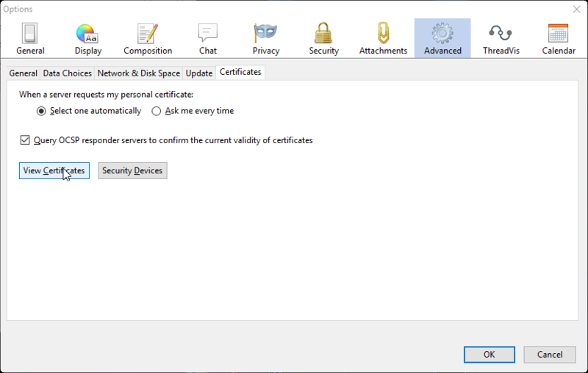This screenshot has width=588, height=373.
Task: Switch to the General sub-tab
Action: pos(23,73)
